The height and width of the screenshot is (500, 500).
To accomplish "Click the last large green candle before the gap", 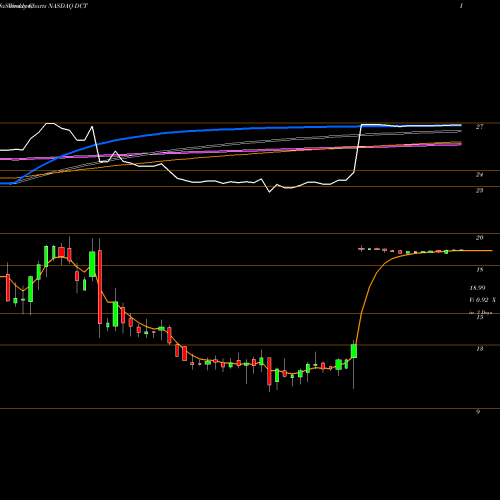I will pos(354,351).
